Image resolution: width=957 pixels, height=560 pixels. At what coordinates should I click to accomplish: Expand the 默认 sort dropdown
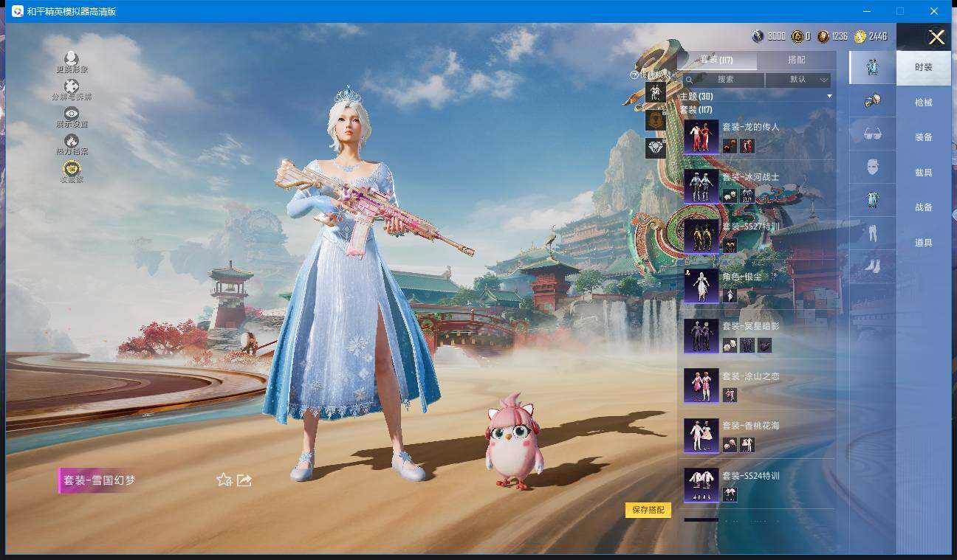pyautogui.click(x=798, y=80)
